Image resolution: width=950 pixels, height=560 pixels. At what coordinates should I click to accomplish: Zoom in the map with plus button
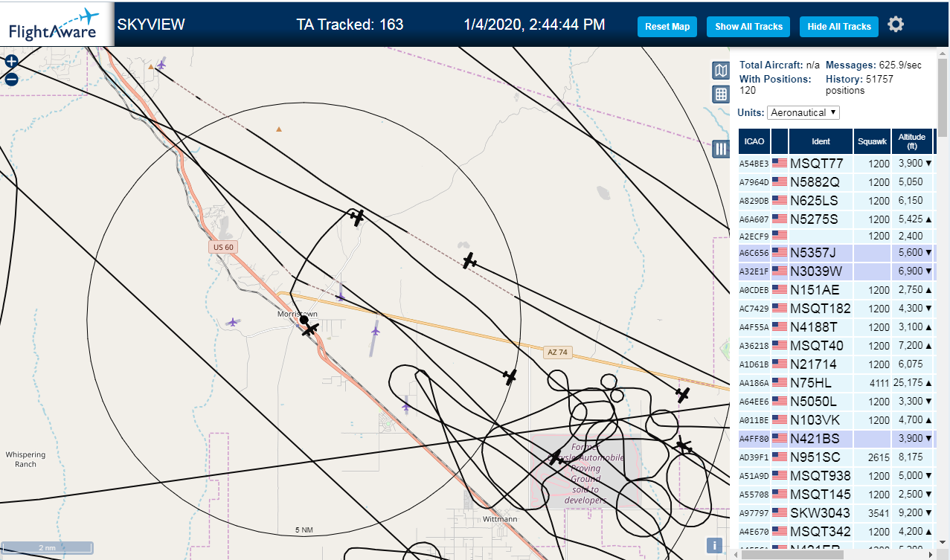[x=11, y=62]
